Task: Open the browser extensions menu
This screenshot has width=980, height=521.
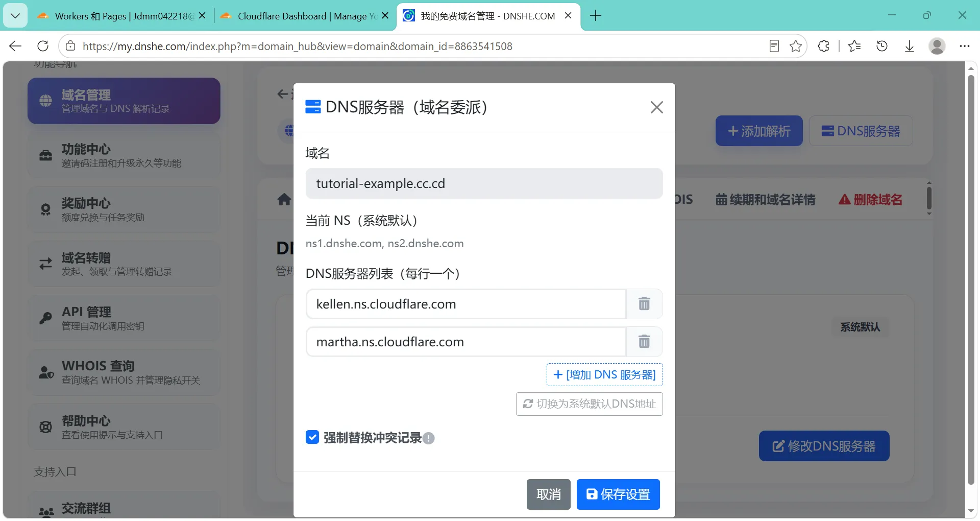Action: 823,46
